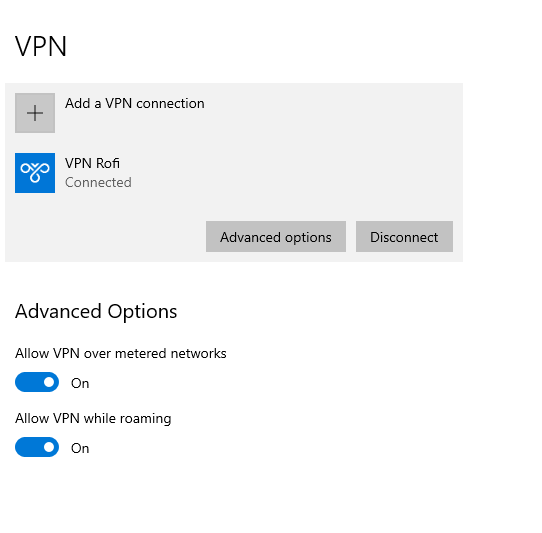Click On label beside metered networks toggle
The image size is (542, 533).
point(80,383)
